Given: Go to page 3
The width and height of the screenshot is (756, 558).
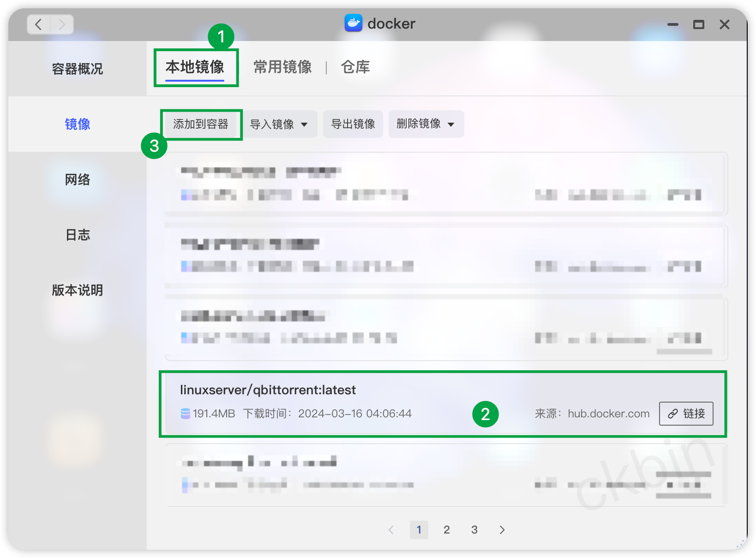Looking at the screenshot, I should coord(474,530).
